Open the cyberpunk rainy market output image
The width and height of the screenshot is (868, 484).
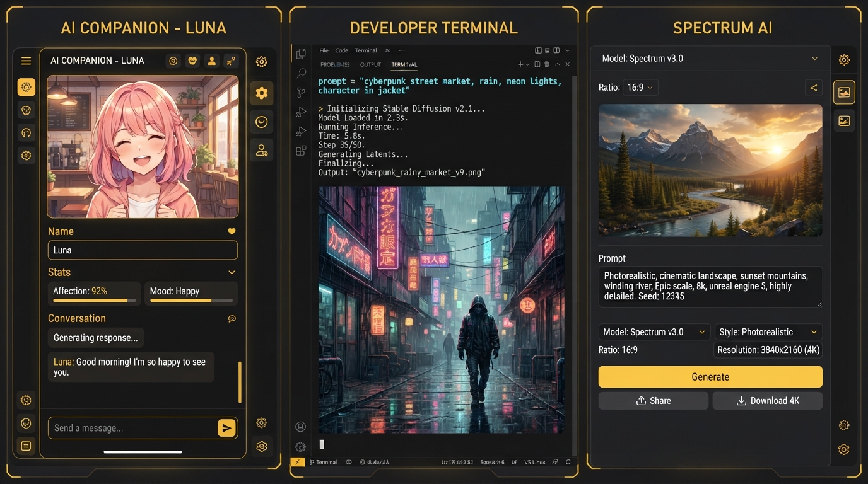442,309
